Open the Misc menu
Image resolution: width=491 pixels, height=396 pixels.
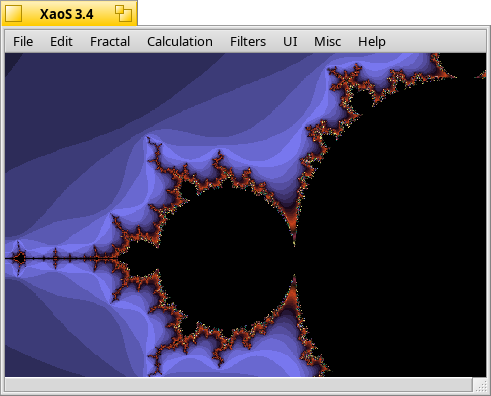coord(327,42)
